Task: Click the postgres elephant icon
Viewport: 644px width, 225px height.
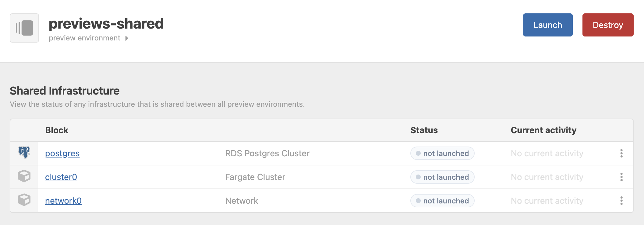Action: click(x=24, y=152)
